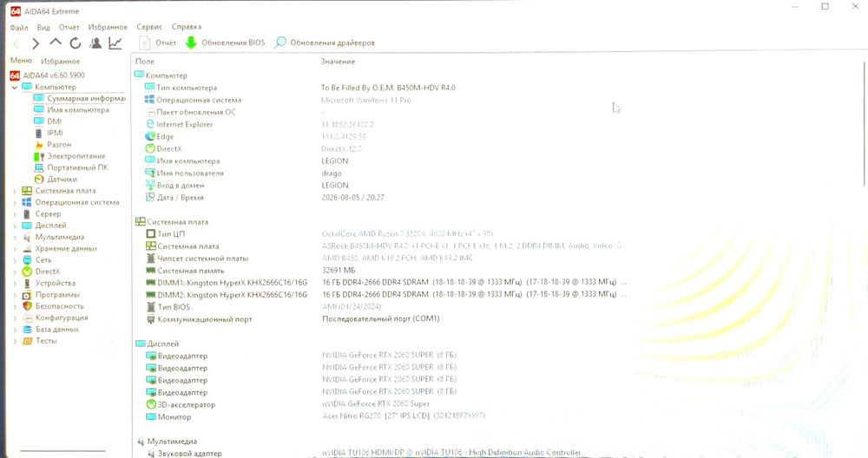The height and width of the screenshot is (458, 868).
Task: Select the value 32691 МБ
Action: tap(339, 270)
